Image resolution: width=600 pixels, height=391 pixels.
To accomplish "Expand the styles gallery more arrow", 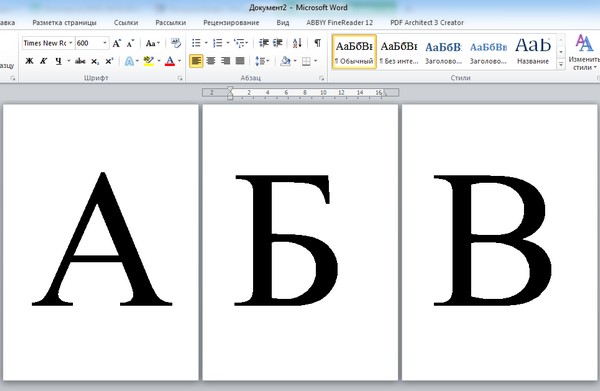I will coord(561,64).
